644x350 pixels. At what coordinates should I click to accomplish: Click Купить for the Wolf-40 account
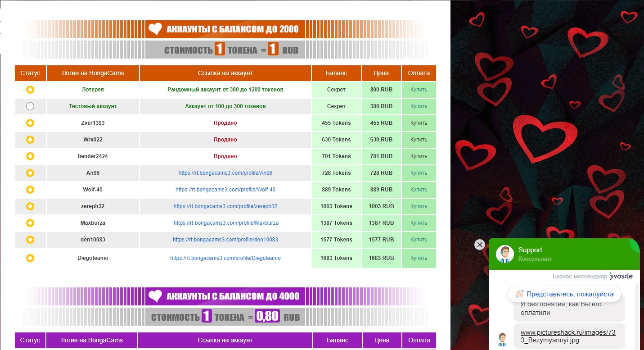coord(419,190)
